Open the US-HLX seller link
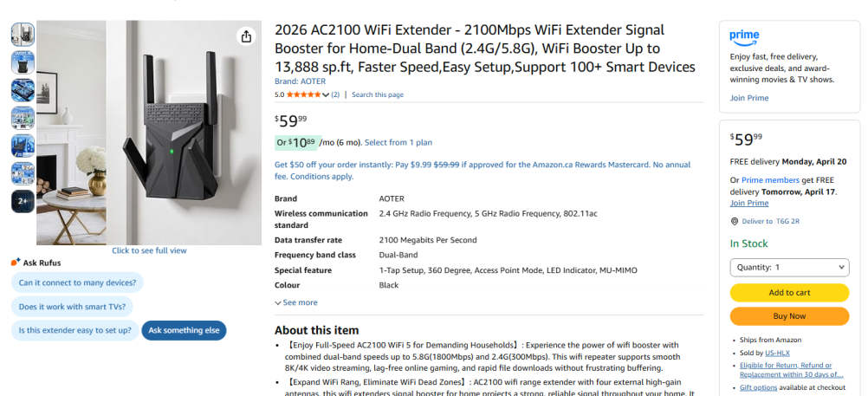 (776, 354)
